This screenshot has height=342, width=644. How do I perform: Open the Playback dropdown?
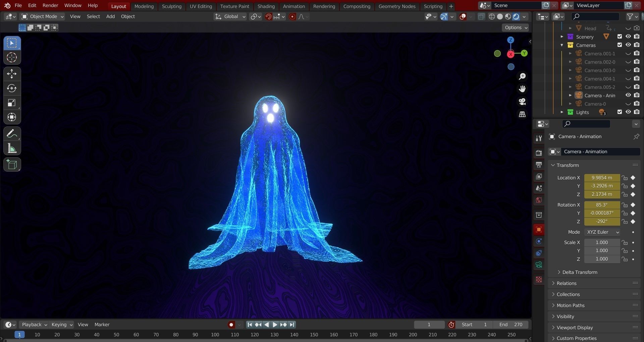[34, 325]
